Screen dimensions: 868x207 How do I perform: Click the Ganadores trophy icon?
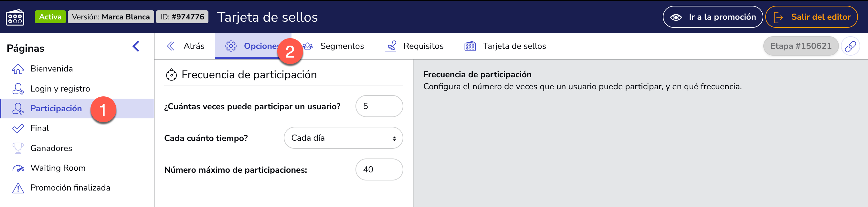point(18,148)
